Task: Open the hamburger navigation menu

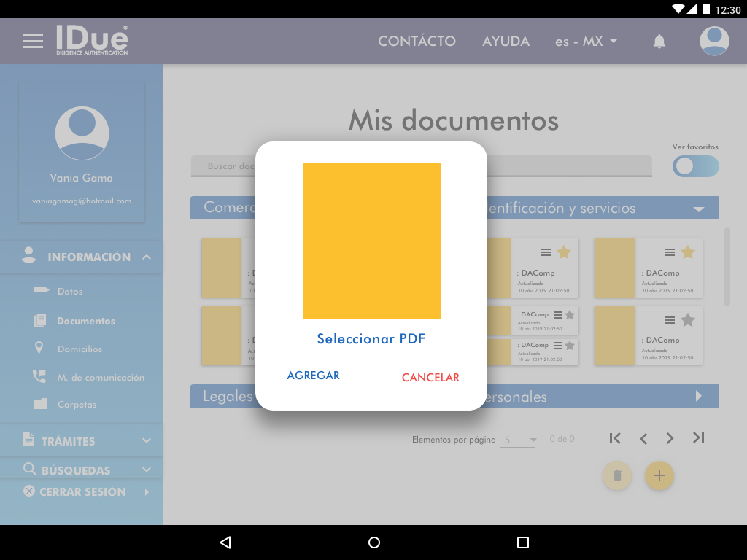Action: point(33,41)
